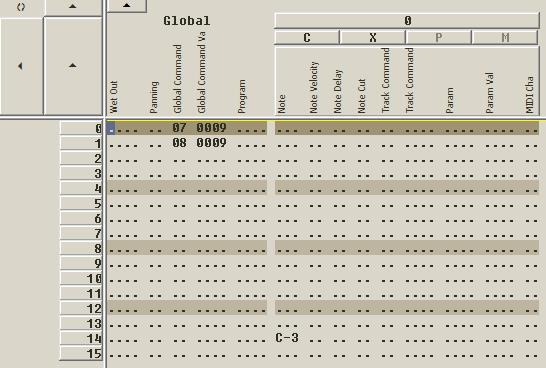This screenshot has width=546, height=368.
Task: Click Global Command value 07 on row 0
Action: pos(179,128)
